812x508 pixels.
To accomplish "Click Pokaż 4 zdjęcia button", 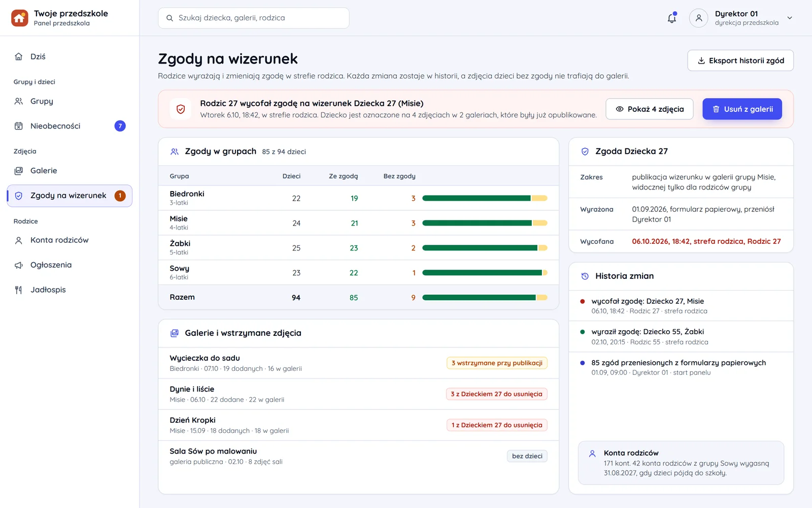I will [650, 109].
